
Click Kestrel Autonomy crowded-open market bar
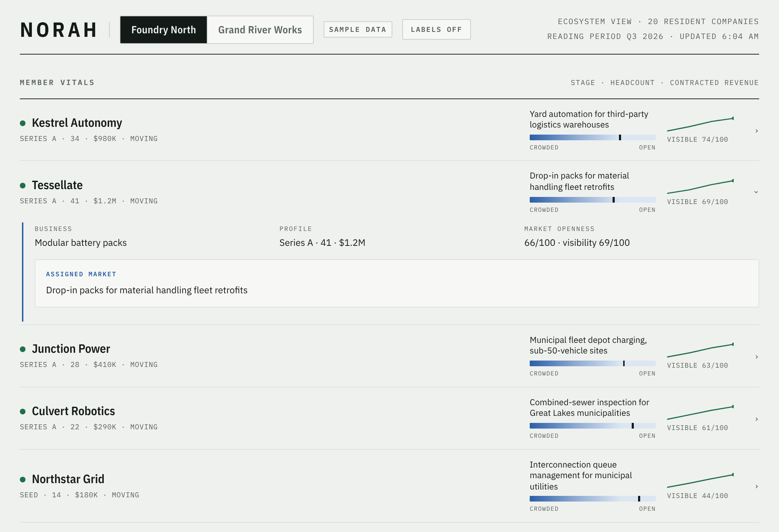click(592, 137)
